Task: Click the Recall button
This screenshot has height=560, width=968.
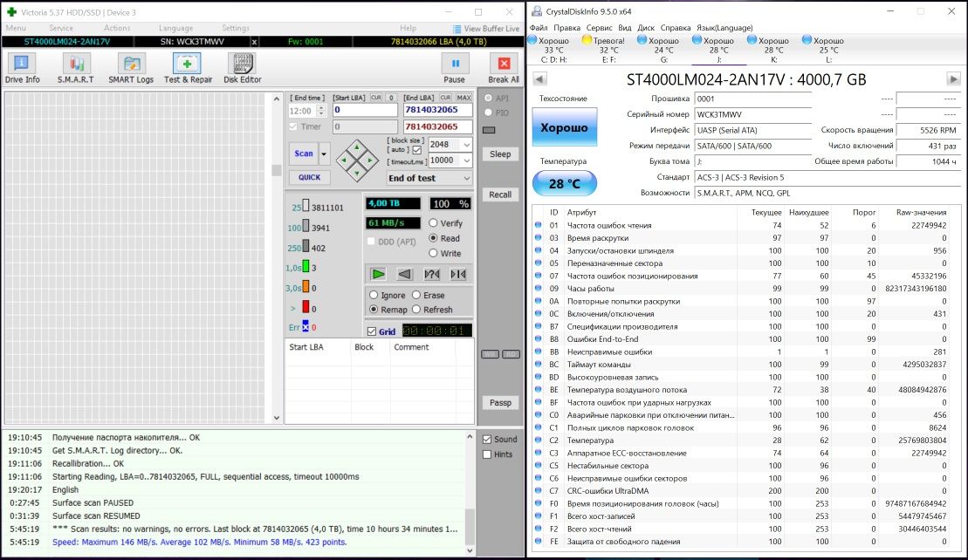Action: pos(500,195)
